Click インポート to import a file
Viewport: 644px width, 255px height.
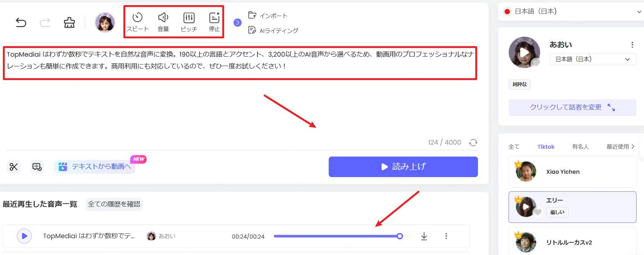[268, 15]
